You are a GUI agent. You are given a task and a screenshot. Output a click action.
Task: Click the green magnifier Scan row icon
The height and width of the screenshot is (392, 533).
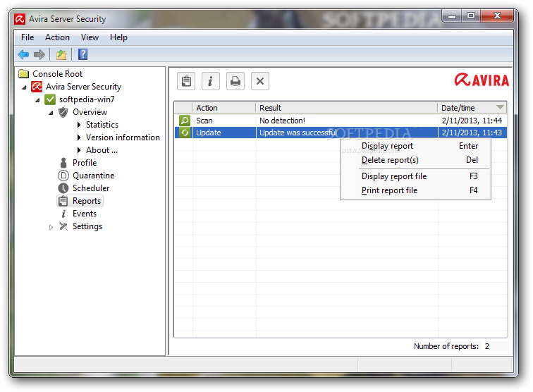click(x=185, y=121)
